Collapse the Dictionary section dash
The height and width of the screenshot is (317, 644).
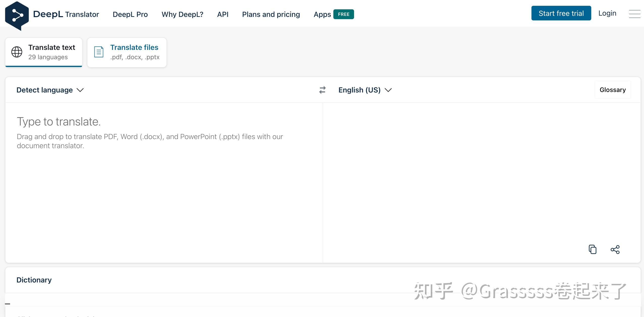[8, 304]
